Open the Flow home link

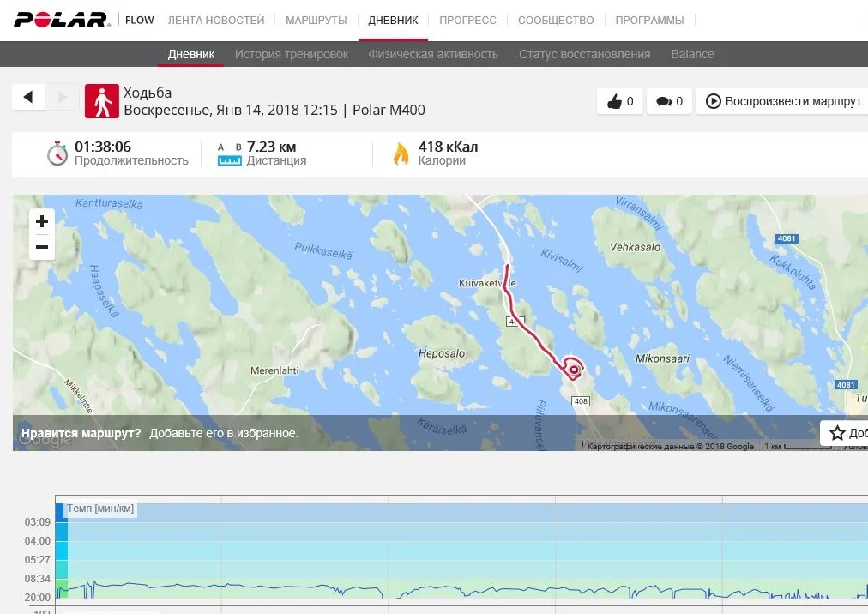pos(140,21)
